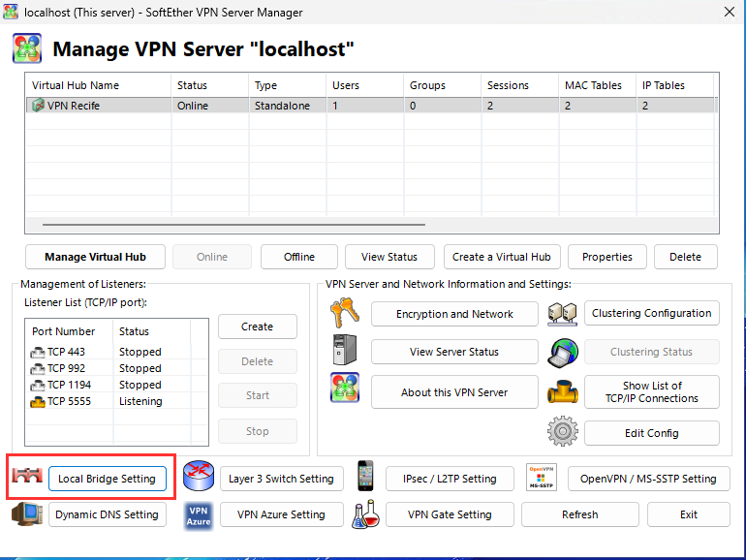Click the Stop listener button
Viewport: 746px width, 560px height.
point(258,431)
